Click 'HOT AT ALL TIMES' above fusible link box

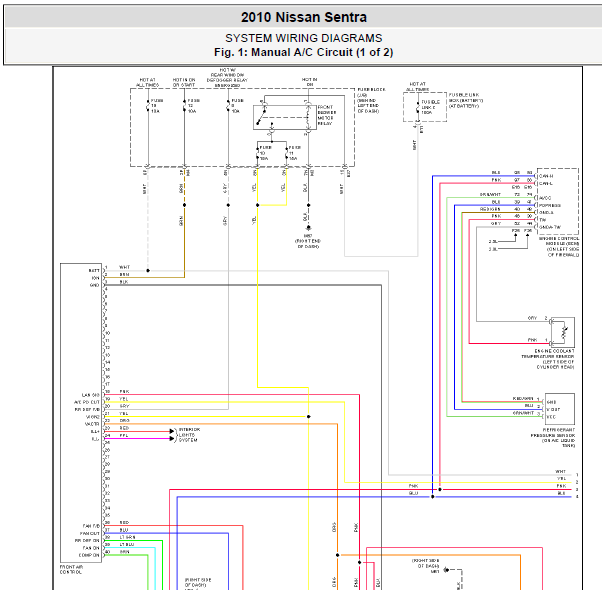(x=418, y=86)
